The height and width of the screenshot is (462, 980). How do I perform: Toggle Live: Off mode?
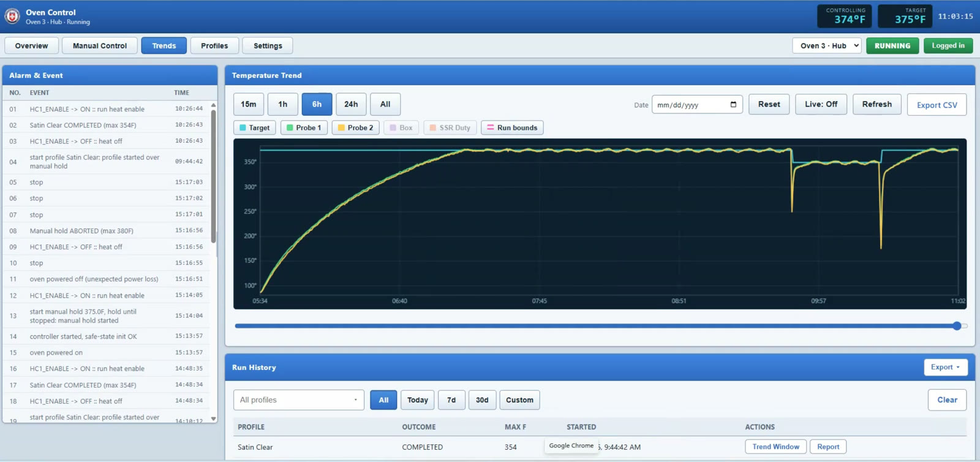pyautogui.click(x=821, y=104)
